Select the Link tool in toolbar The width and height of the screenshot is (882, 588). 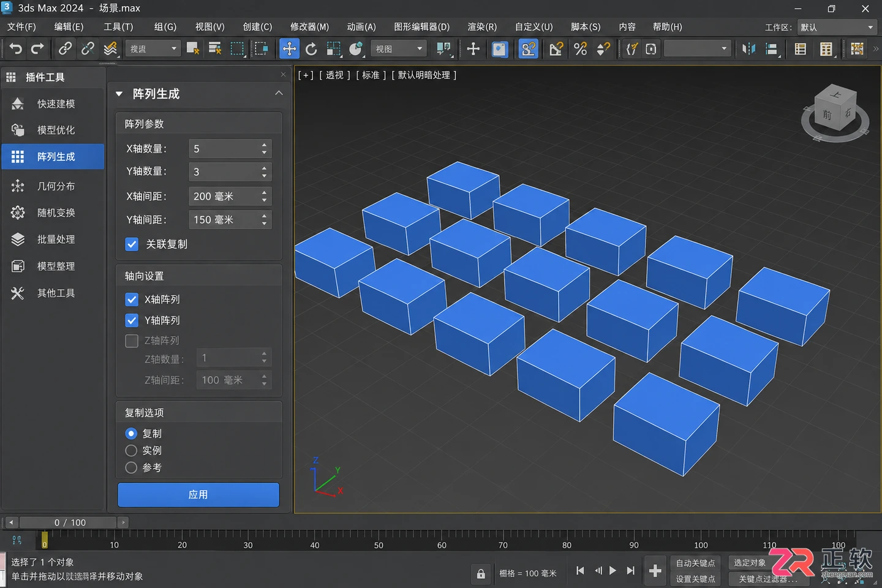click(65, 48)
